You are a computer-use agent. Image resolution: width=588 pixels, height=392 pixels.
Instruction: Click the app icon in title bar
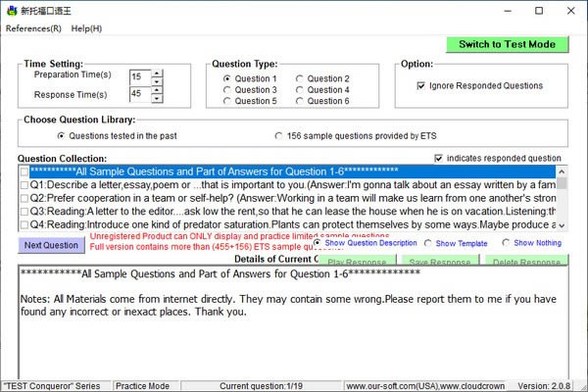pyautogui.click(x=10, y=10)
